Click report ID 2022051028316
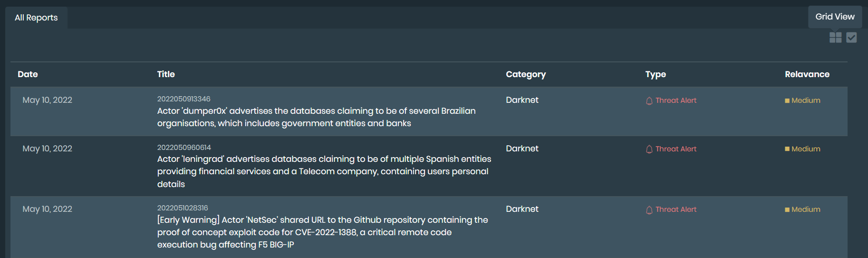 pyautogui.click(x=183, y=208)
